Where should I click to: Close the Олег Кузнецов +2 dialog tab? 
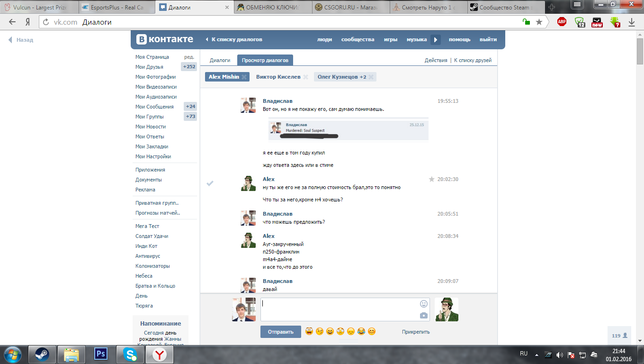click(x=371, y=77)
